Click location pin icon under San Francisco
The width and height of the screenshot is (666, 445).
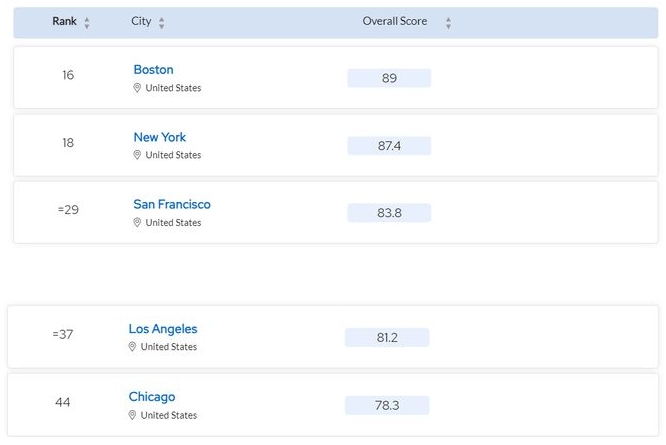coord(137,222)
